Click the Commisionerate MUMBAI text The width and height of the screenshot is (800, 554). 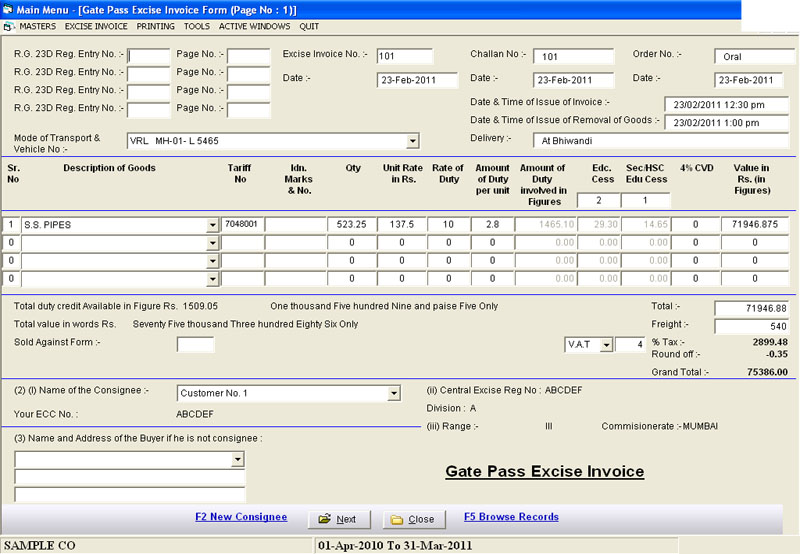coord(659,426)
